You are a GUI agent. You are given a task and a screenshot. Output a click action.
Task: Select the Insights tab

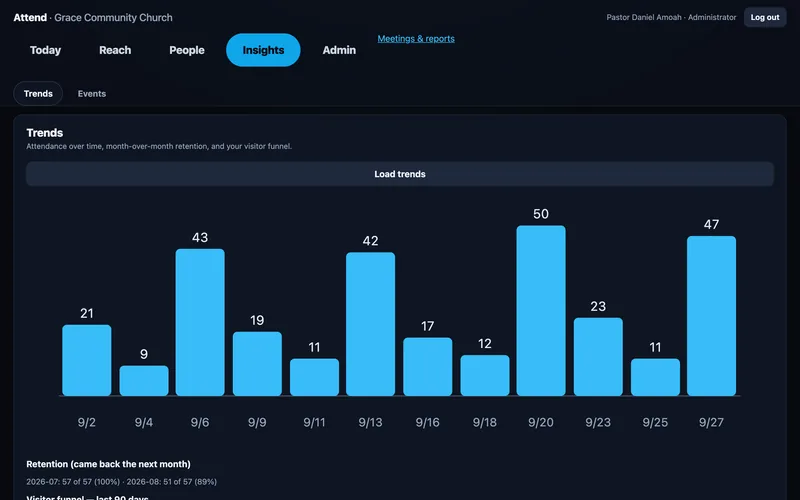click(263, 50)
